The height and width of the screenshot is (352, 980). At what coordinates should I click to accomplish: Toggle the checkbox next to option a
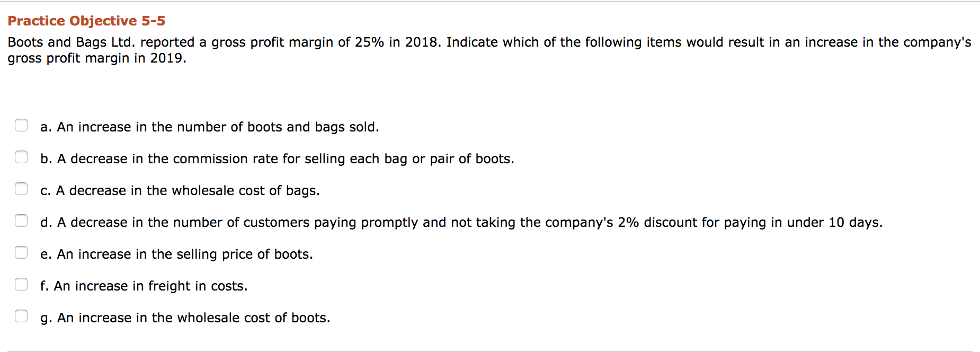click(21, 125)
